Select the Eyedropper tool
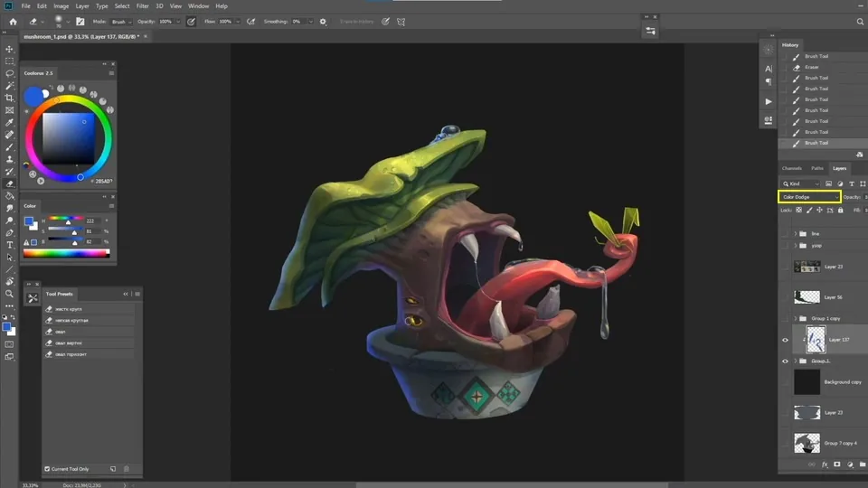The height and width of the screenshot is (488, 868). (x=9, y=122)
